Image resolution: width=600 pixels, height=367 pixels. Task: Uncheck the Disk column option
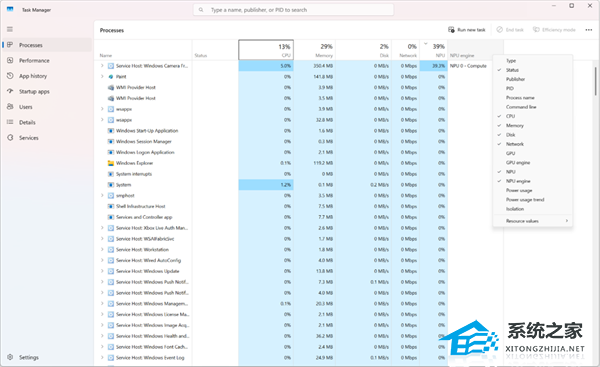tap(533, 135)
